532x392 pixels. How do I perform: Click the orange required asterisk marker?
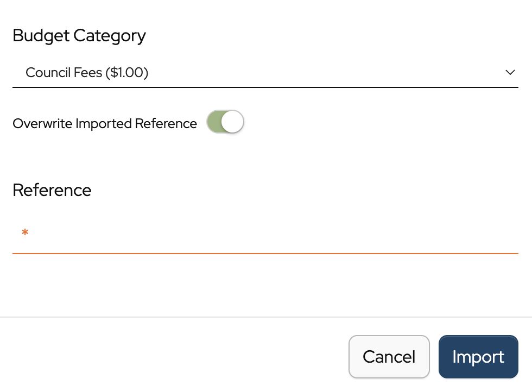click(25, 233)
